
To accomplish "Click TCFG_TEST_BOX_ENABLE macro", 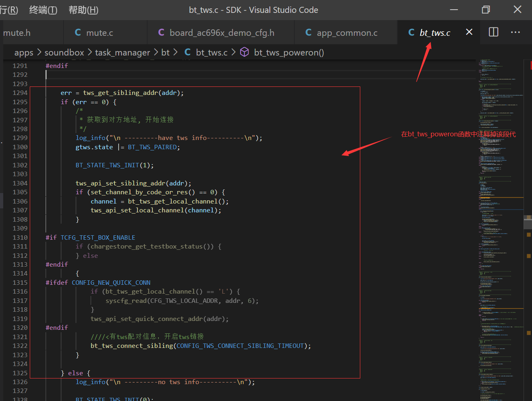I will 98,238.
